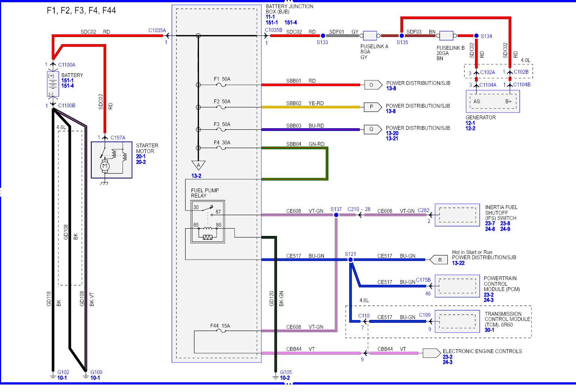Open the 30-1 link under Transmission Control Module
Image resolution: width=576 pixels, height=392 pixels.
(x=490, y=330)
